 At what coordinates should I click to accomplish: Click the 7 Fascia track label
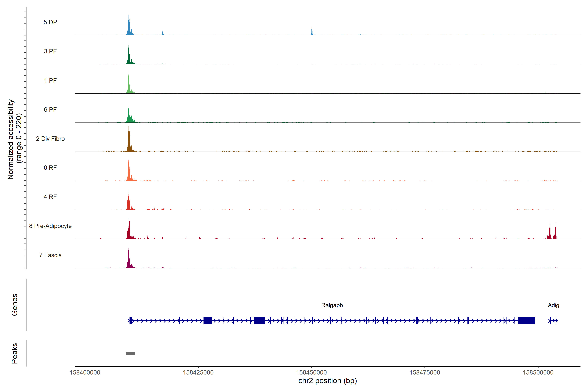50,255
